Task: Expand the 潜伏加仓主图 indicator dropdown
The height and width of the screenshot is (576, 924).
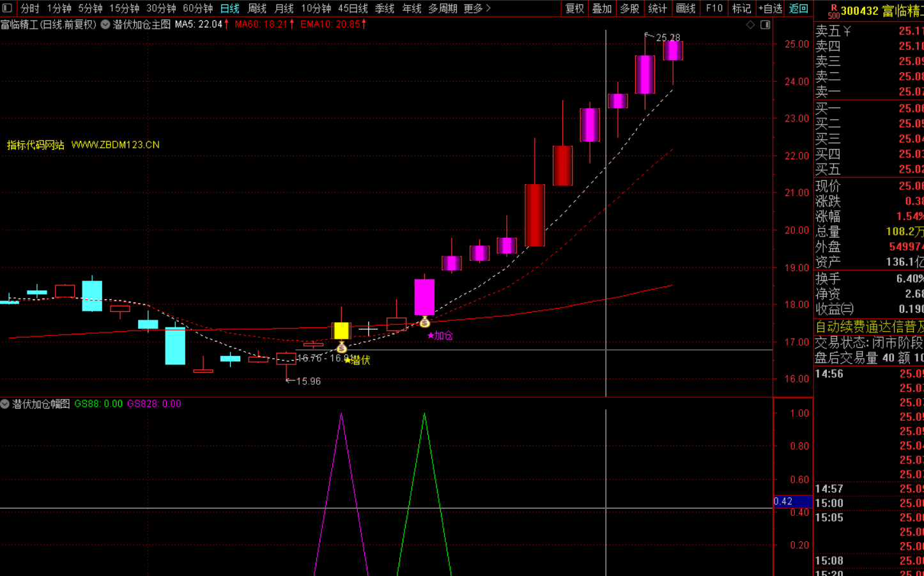Action: (105, 24)
